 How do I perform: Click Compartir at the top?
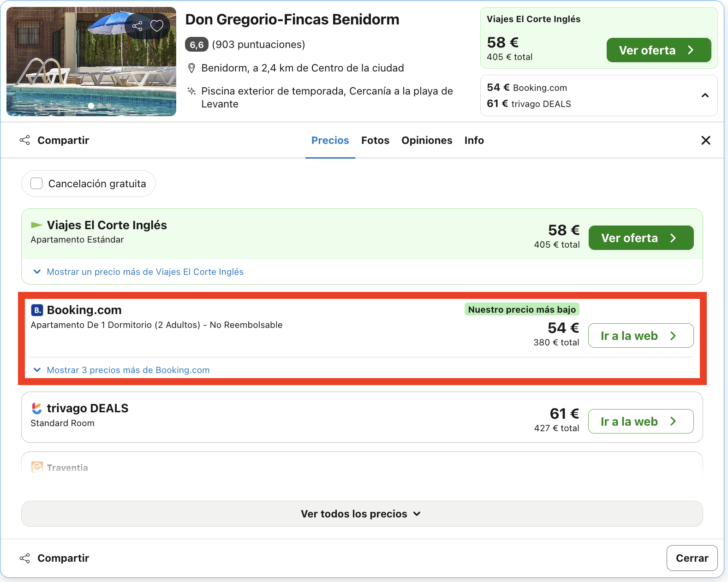click(54, 140)
